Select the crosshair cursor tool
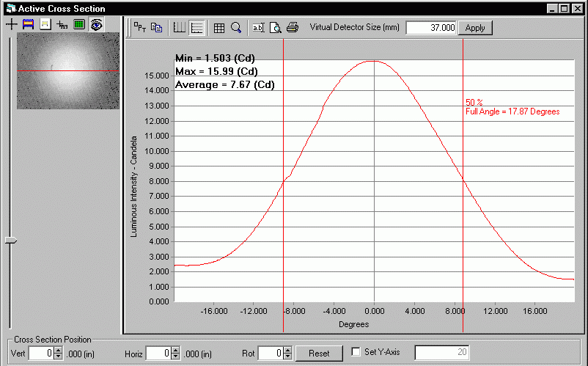 coord(12,24)
